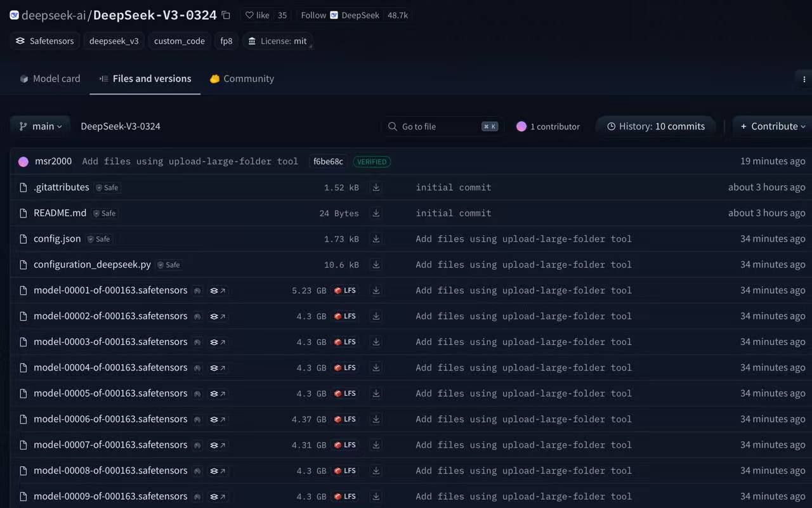The image size is (812, 508).
Task: Open 'initial commit' message for .gitattributes
Action: click(454, 187)
